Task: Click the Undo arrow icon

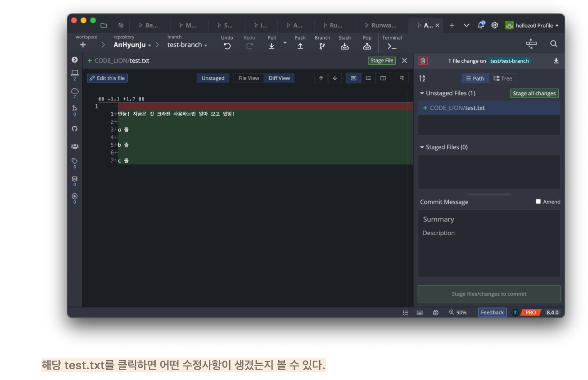Action: tap(227, 45)
